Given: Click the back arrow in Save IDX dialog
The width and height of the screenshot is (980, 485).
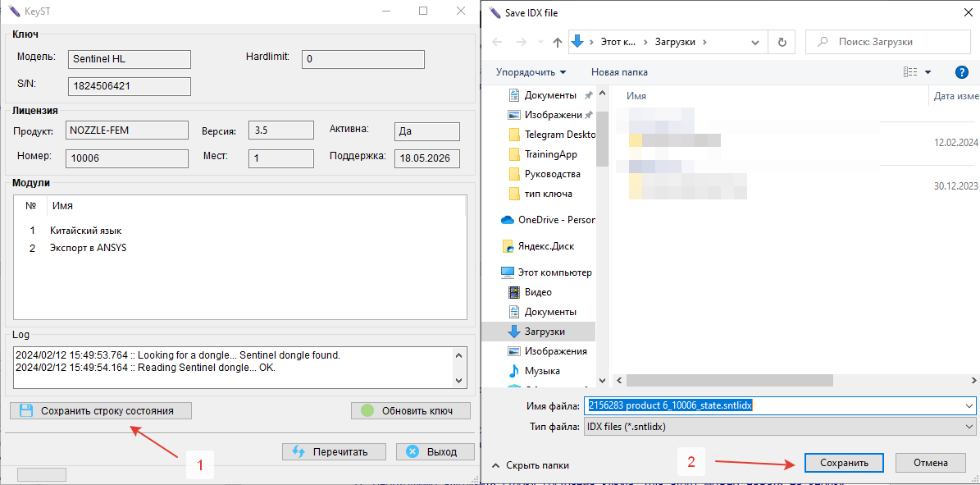Looking at the screenshot, I should (x=498, y=42).
